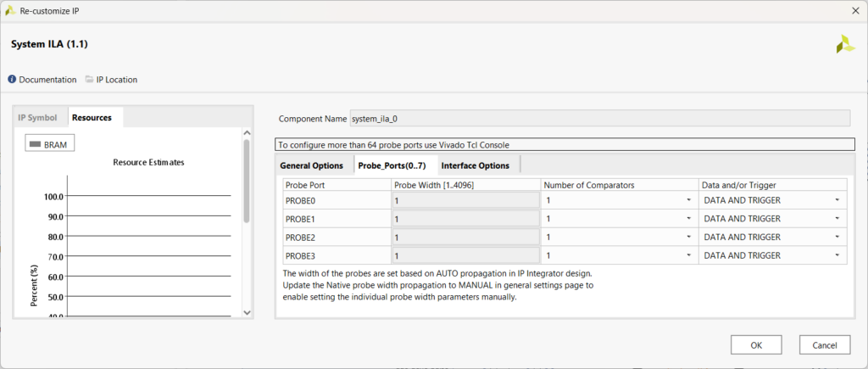Click the Documentation info icon

pos(13,80)
